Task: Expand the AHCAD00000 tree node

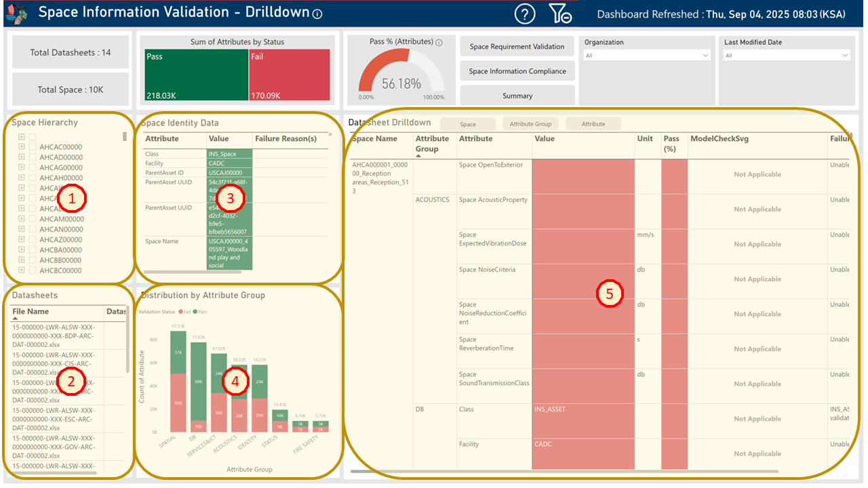Action: click(x=22, y=157)
